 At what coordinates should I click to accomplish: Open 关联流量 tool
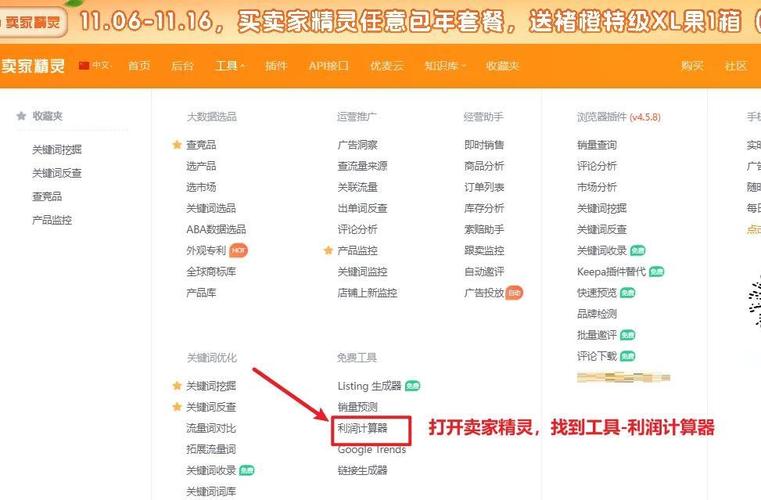[x=358, y=187]
